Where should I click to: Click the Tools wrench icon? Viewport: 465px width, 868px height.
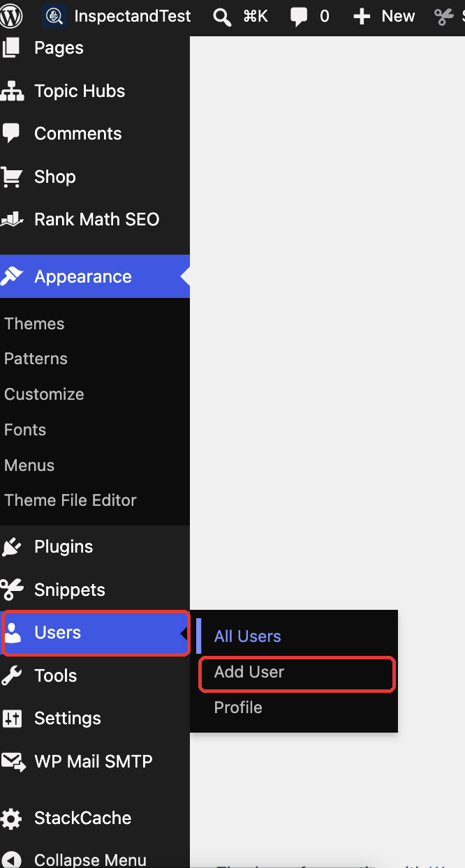coord(12,676)
